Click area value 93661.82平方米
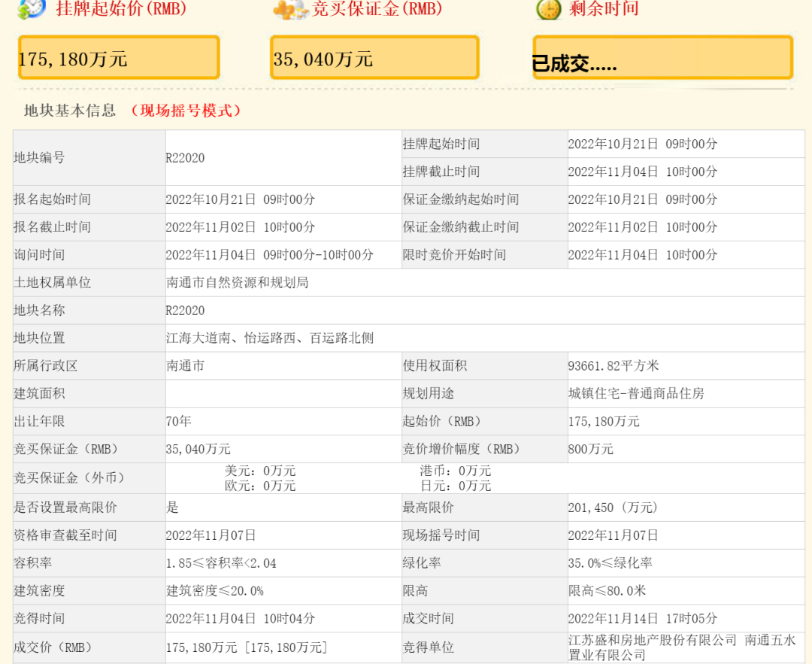812x664 pixels. [614, 365]
